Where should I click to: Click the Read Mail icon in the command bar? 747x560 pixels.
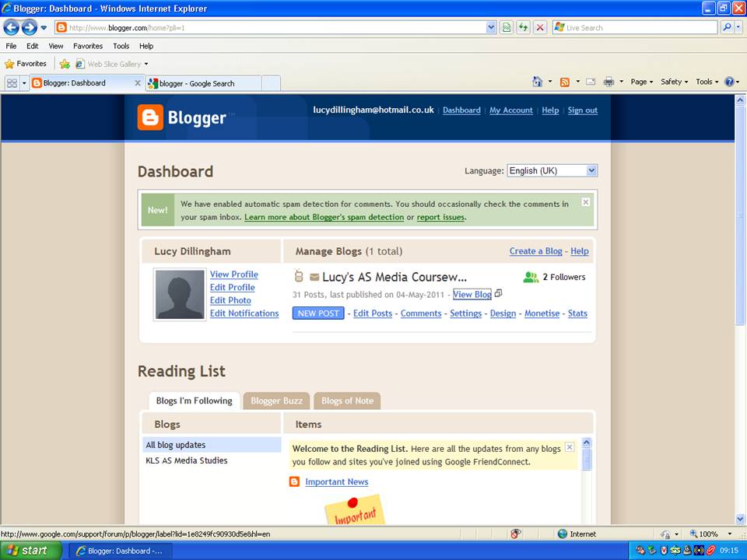coord(591,82)
